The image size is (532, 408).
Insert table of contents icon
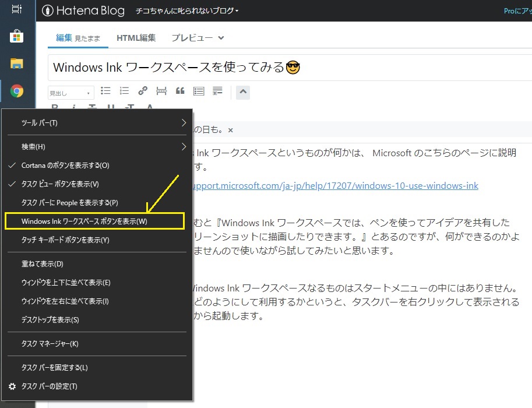pyautogui.click(x=199, y=91)
